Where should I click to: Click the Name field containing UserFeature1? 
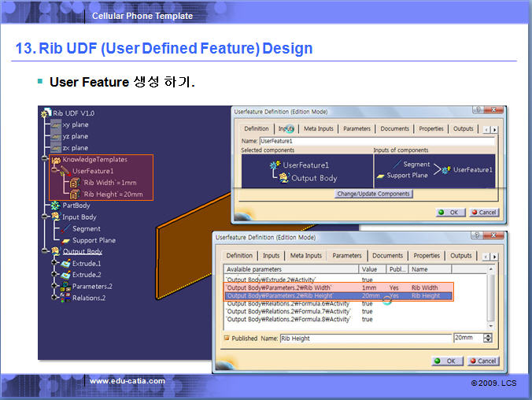pos(376,141)
